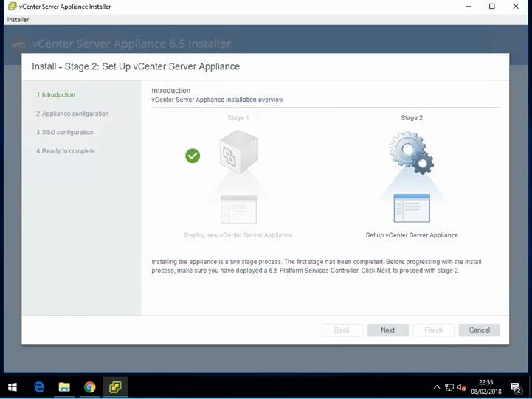Click 'Deploy new vCenter Server Appliance' caption
Image resolution: width=532 pixels, height=399 pixels.
tap(238, 235)
